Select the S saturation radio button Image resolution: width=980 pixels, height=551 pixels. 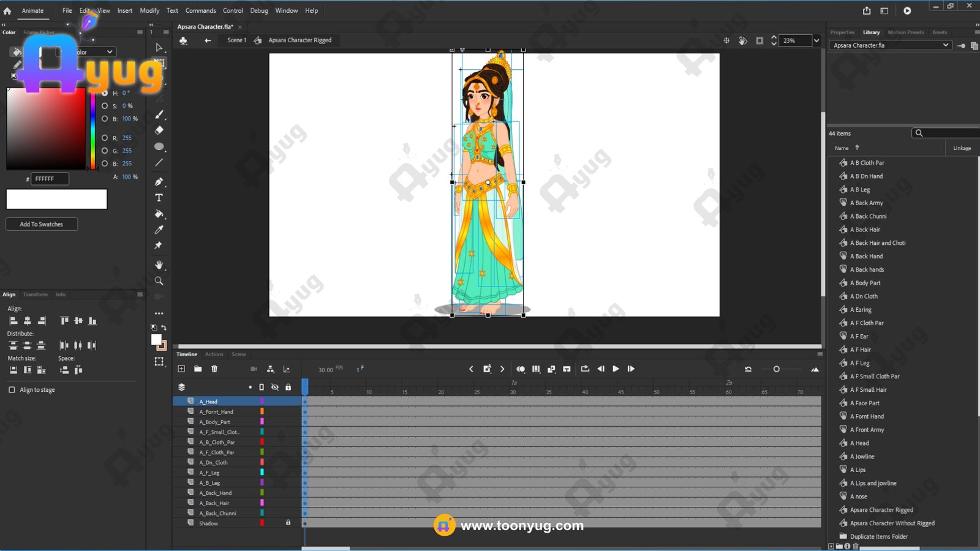(105, 106)
